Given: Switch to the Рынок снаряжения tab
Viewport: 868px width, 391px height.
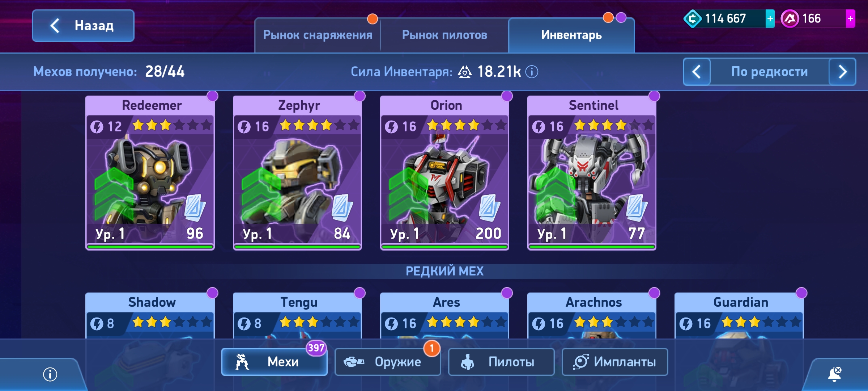Looking at the screenshot, I should tap(318, 35).
